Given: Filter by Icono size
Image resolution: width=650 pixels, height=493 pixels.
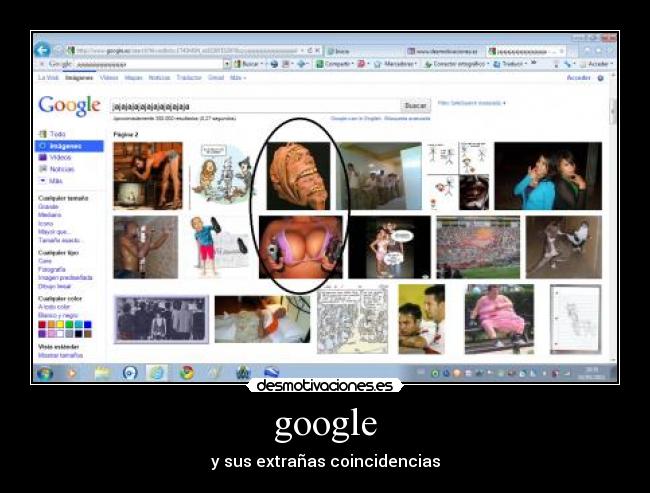Looking at the screenshot, I should [x=46, y=223].
